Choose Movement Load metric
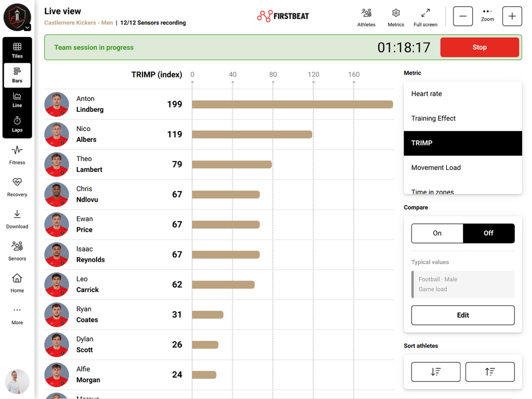This screenshot has height=399, width=532. click(x=463, y=168)
